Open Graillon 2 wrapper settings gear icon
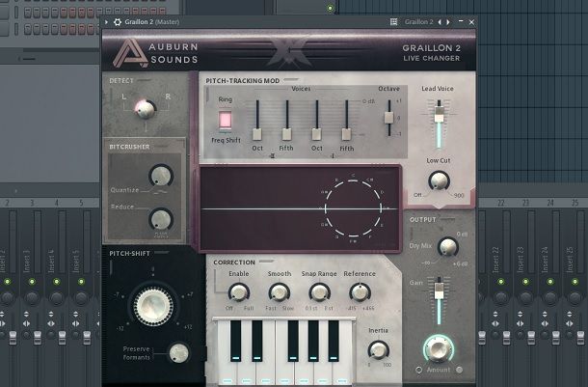Screen dimensions: 588x387 118,22
